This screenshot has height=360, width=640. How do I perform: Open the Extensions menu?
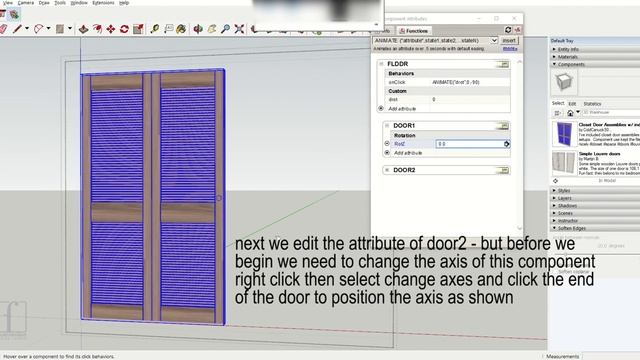point(103,3)
